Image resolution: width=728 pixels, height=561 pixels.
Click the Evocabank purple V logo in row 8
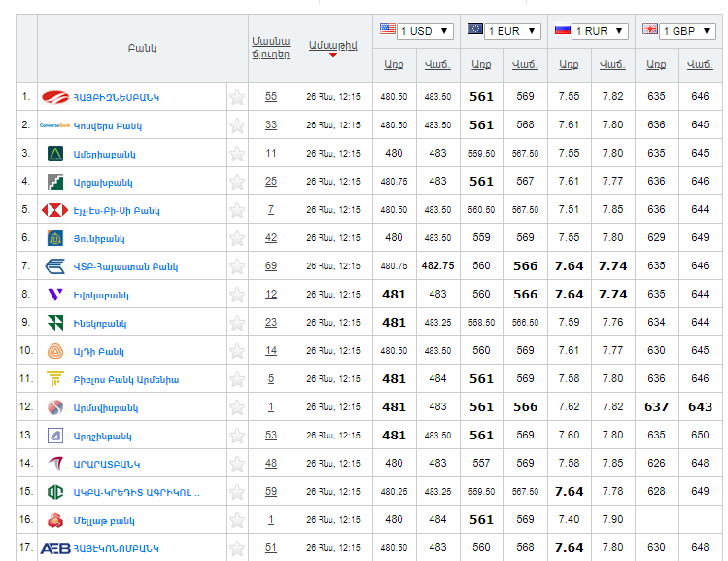point(55,295)
